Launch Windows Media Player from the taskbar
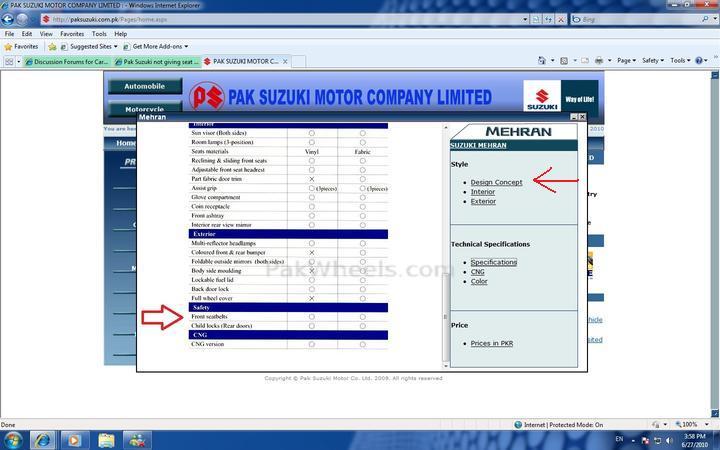 (x=74, y=440)
